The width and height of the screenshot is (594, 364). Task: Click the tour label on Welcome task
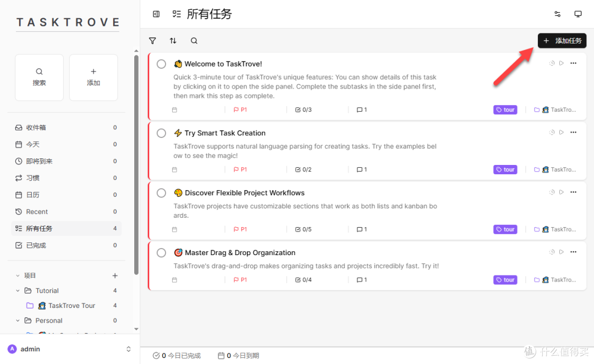505,110
